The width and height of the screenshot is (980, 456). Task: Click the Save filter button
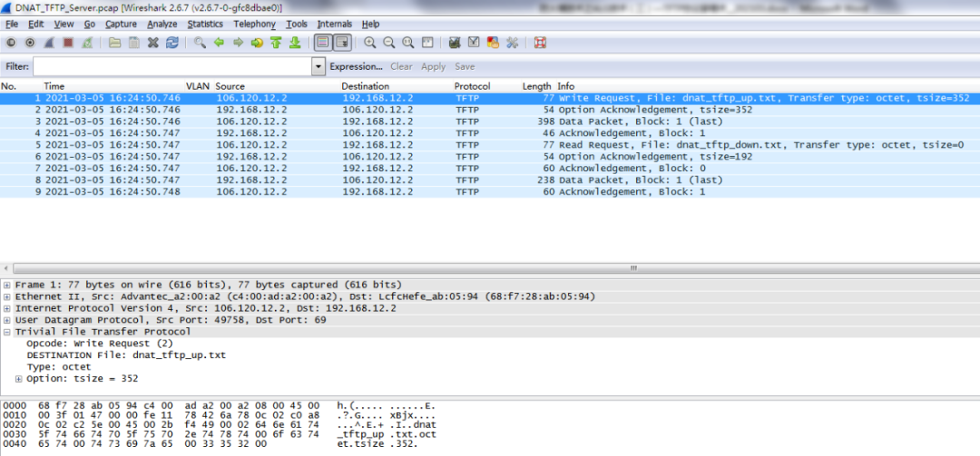click(465, 66)
